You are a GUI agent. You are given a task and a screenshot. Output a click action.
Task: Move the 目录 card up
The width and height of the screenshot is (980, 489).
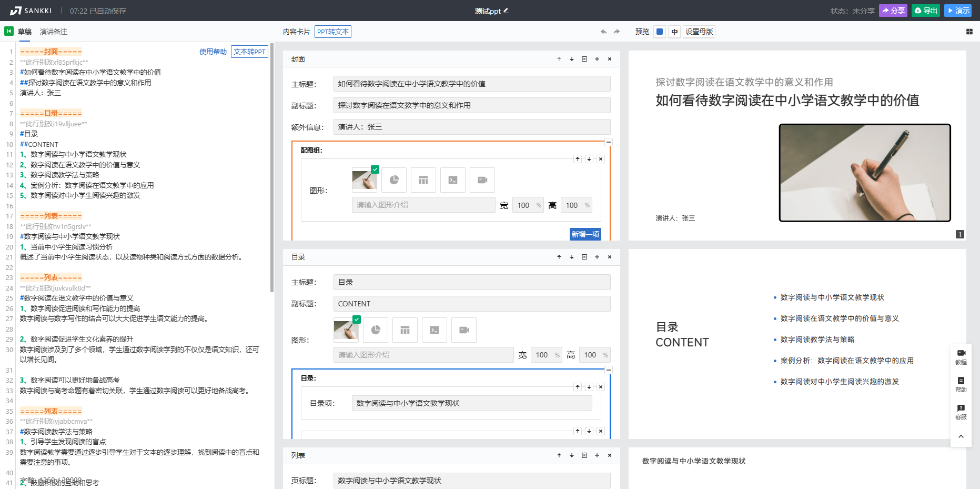coord(559,257)
